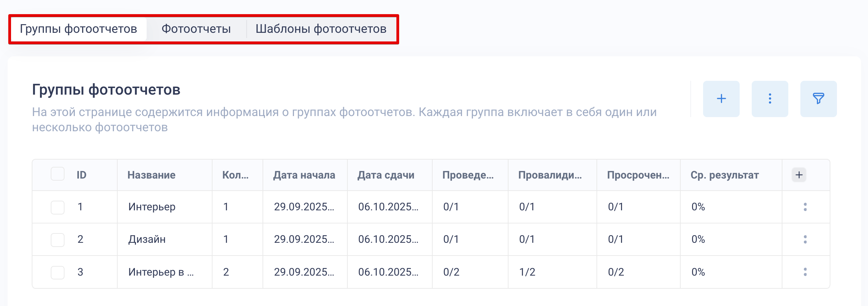Click the Дата сдачи column header

pyautogui.click(x=386, y=175)
